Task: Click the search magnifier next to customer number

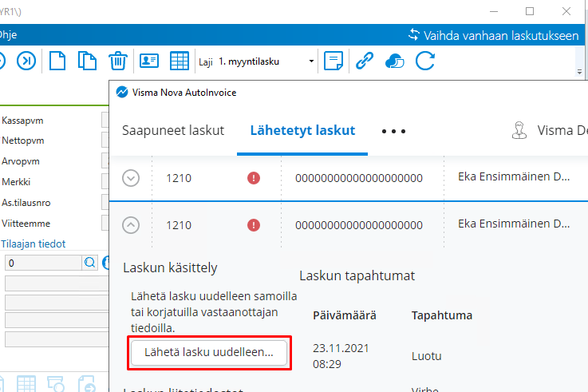Action: pyautogui.click(x=89, y=263)
